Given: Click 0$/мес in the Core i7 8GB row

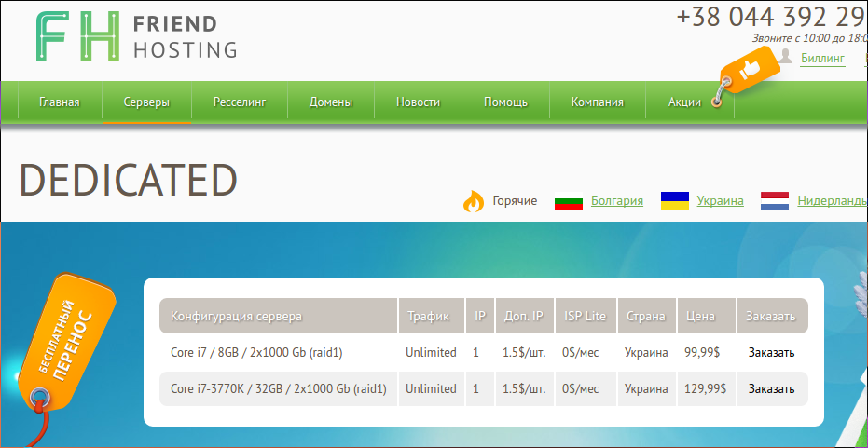Looking at the screenshot, I should tap(580, 352).
